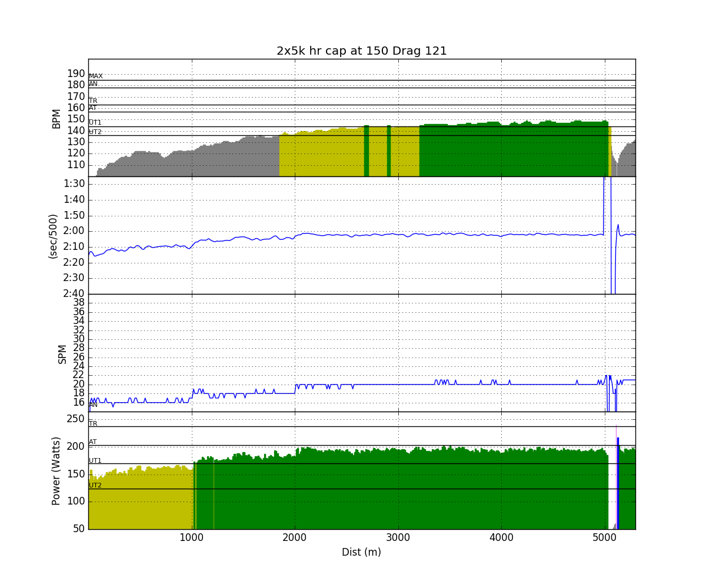The image size is (706, 588).
Task: Select the 38 tick on the SPM axis
Action: [x=78, y=302]
